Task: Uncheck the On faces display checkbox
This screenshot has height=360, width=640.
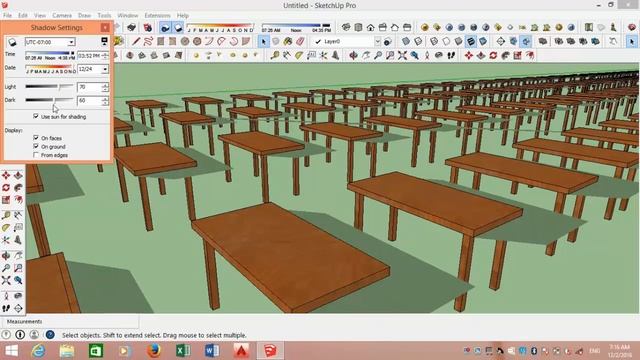Action: [36, 138]
